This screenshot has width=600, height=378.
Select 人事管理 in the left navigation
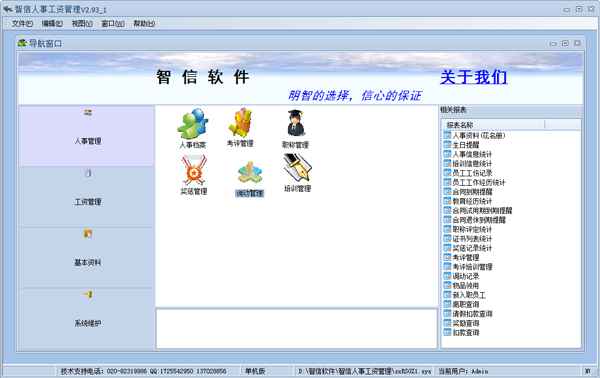[x=86, y=136]
